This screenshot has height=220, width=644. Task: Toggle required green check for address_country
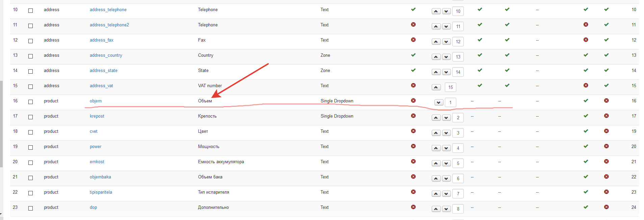click(x=413, y=55)
